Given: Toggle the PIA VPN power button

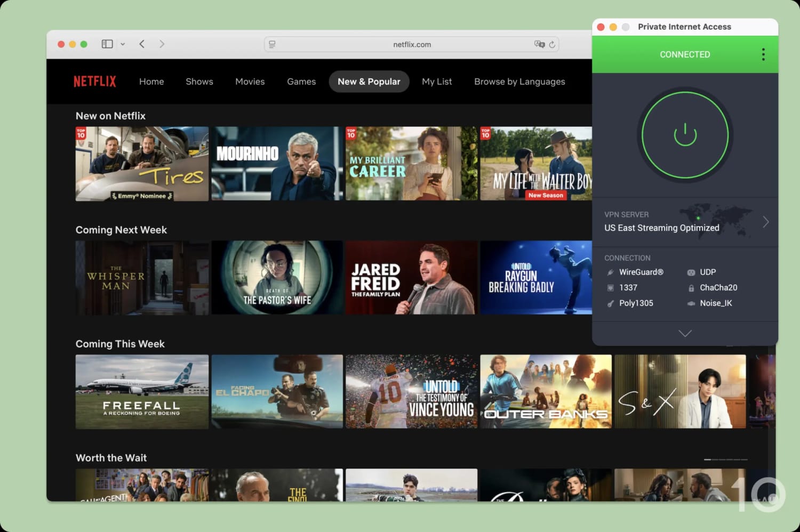Looking at the screenshot, I should coord(685,135).
